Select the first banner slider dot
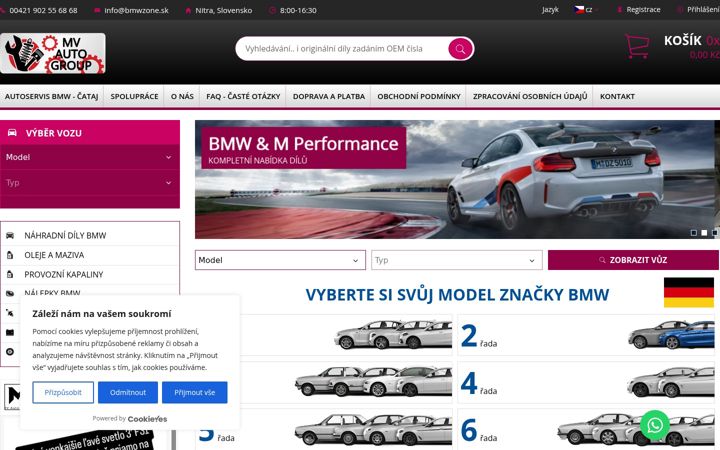This screenshot has height=450, width=720. pyautogui.click(x=694, y=233)
